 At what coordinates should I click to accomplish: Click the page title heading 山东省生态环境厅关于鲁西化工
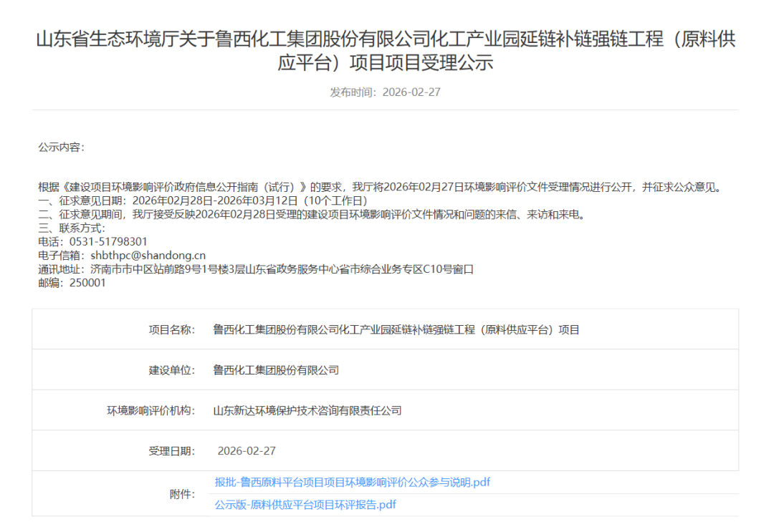pyautogui.click(x=386, y=50)
